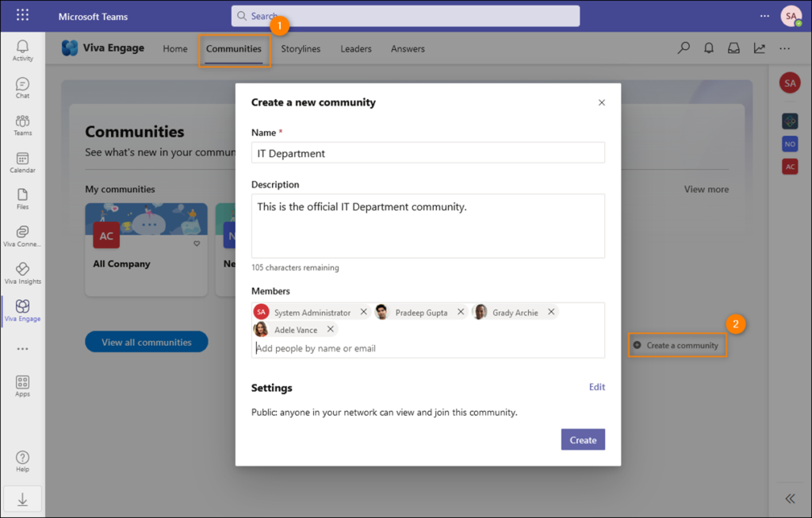Remove Grady Archie from members
The height and width of the screenshot is (518, 812).
pos(551,312)
